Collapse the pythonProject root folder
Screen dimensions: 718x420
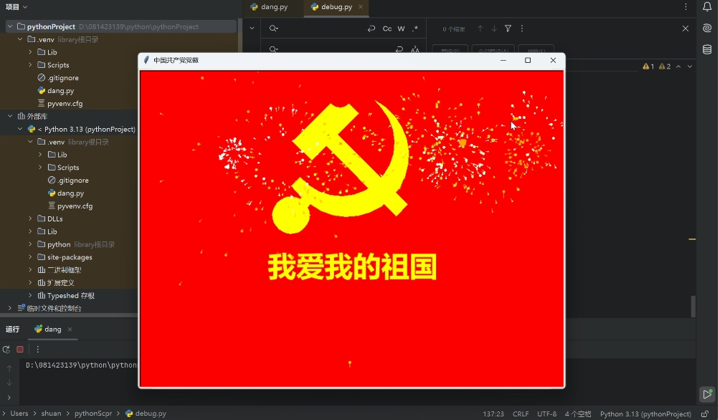tap(9, 27)
